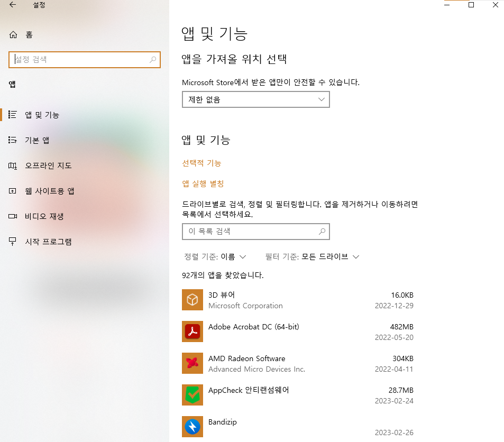
Task: Click the 482MB size value
Action: coord(402,327)
